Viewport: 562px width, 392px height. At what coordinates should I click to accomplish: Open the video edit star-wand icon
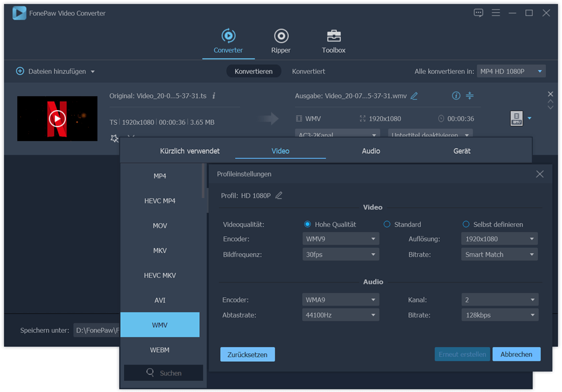point(114,138)
